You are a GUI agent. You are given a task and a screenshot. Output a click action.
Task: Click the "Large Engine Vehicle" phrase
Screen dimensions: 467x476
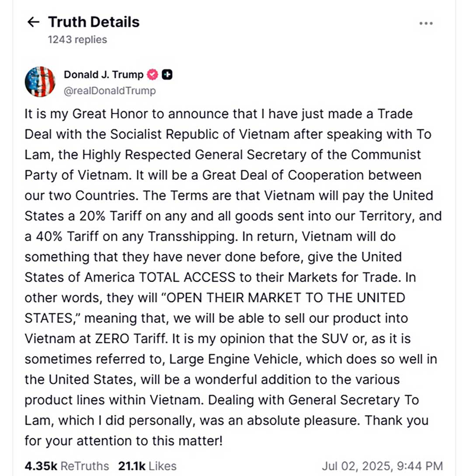(236, 359)
